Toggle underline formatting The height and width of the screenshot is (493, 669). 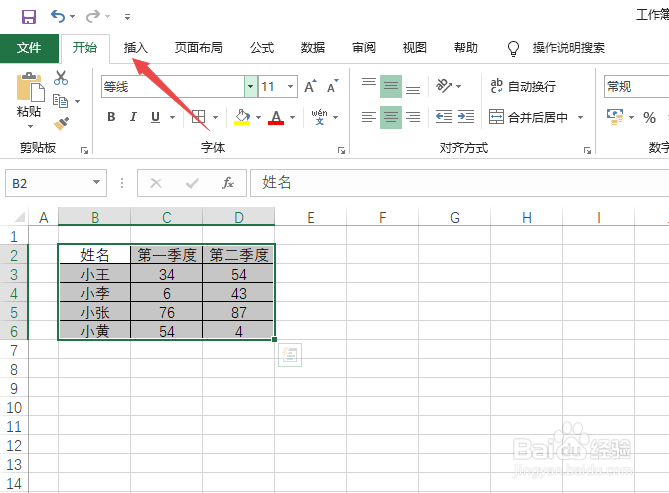(155, 117)
